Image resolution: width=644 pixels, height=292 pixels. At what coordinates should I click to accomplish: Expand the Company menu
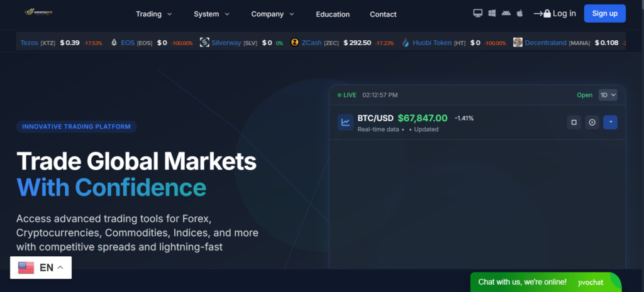point(273,14)
